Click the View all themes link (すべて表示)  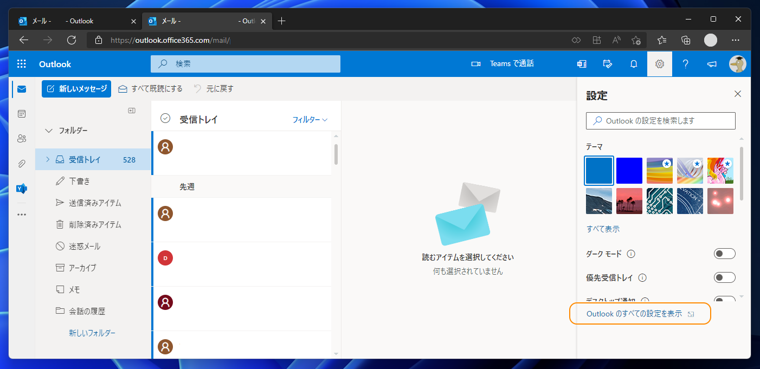tap(602, 229)
